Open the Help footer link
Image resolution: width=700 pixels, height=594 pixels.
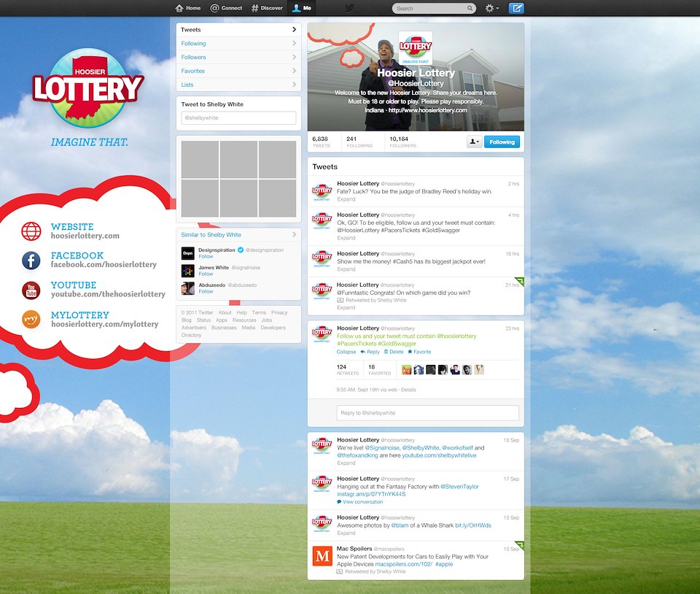click(x=241, y=312)
